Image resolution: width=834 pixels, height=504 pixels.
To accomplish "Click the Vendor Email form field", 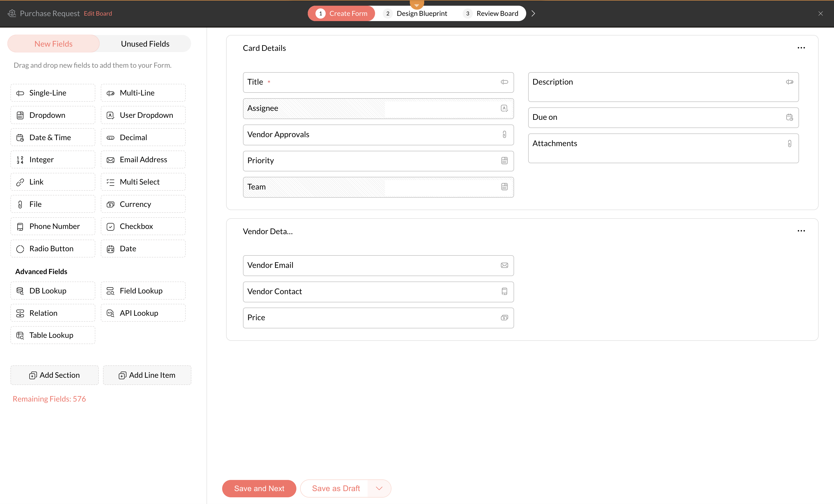I will pos(378,265).
